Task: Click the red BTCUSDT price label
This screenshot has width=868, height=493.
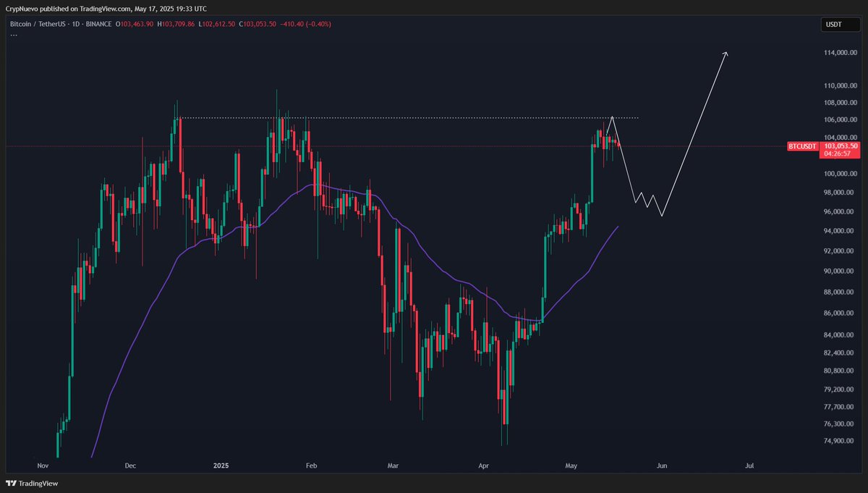Action: (803, 146)
